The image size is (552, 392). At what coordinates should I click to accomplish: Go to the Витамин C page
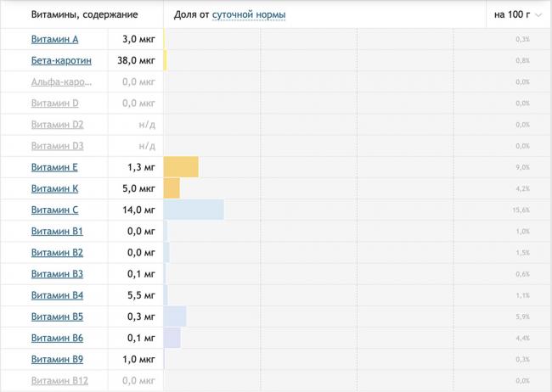pos(54,210)
